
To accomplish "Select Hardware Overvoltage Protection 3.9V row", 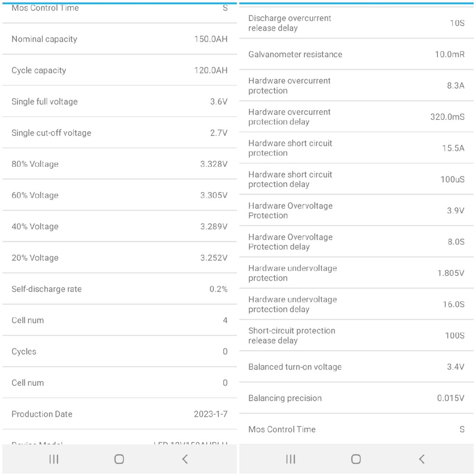I will click(x=357, y=211).
